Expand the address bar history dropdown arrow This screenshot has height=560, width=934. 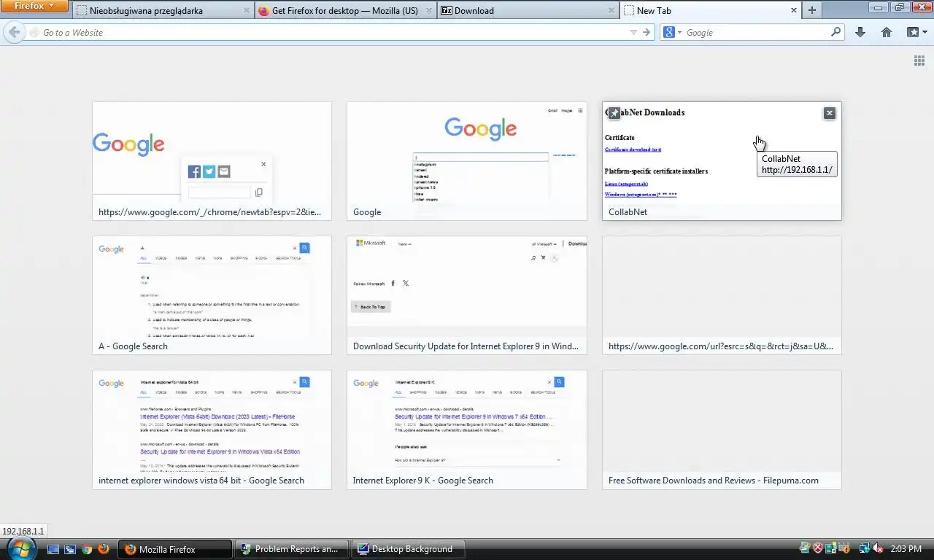pyautogui.click(x=633, y=32)
